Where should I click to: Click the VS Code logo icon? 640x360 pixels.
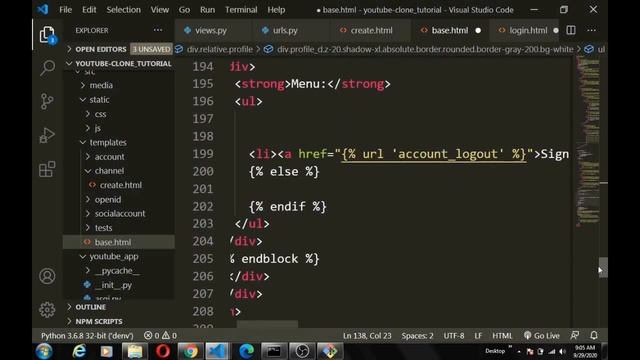(x=43, y=9)
